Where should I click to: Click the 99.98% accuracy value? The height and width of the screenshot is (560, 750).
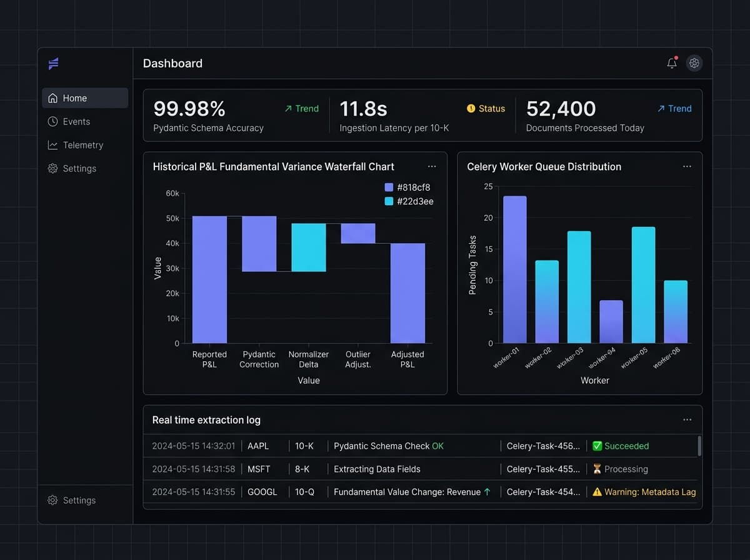tap(189, 109)
